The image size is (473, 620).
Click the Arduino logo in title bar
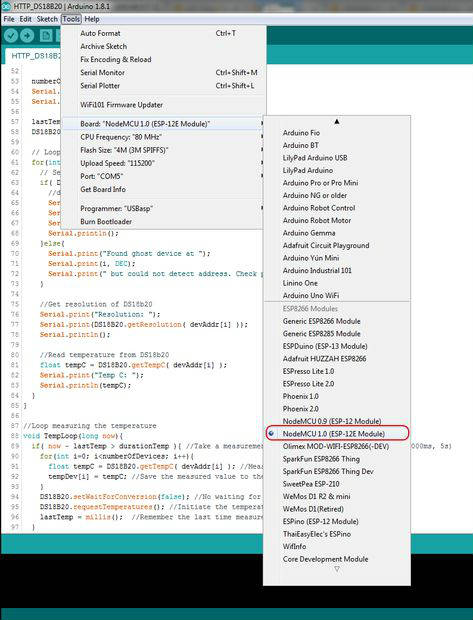(6, 6)
